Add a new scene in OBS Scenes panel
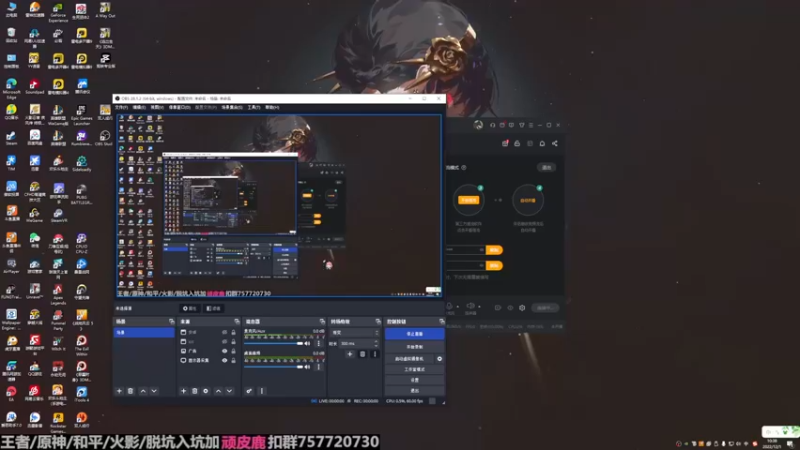 (119, 391)
